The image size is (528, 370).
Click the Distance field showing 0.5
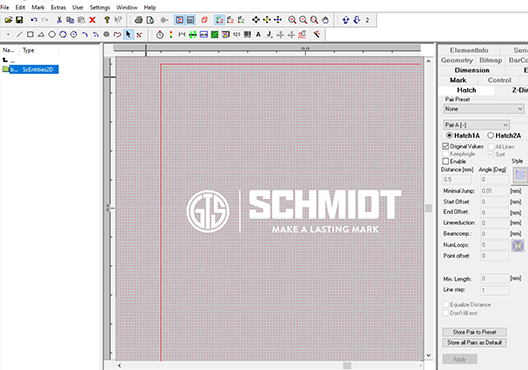[x=457, y=179]
